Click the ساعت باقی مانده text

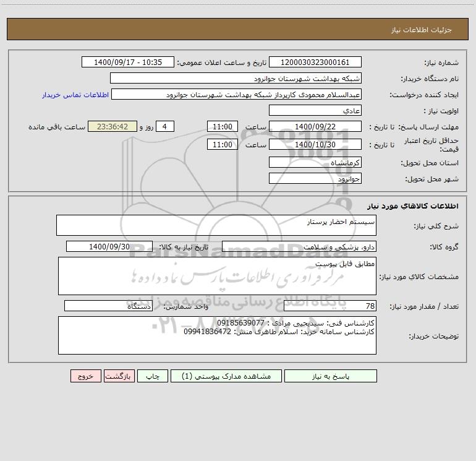pos(57,127)
